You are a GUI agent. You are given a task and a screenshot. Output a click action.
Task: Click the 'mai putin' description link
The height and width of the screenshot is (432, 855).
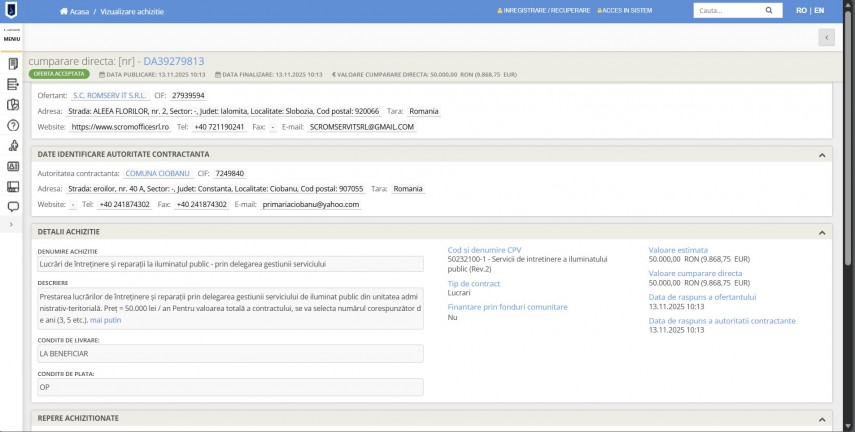tap(106, 320)
